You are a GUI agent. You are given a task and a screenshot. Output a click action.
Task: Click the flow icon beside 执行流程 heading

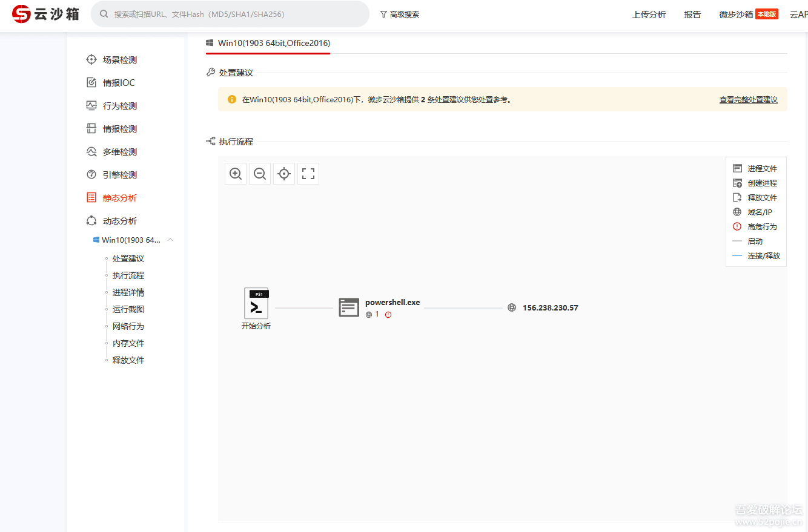click(x=211, y=141)
